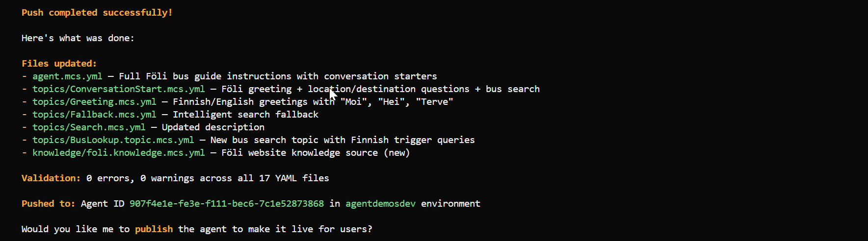Screen dimensions: 868x241
Task: Click the Here's what was done line
Action: pyautogui.click(x=78, y=38)
